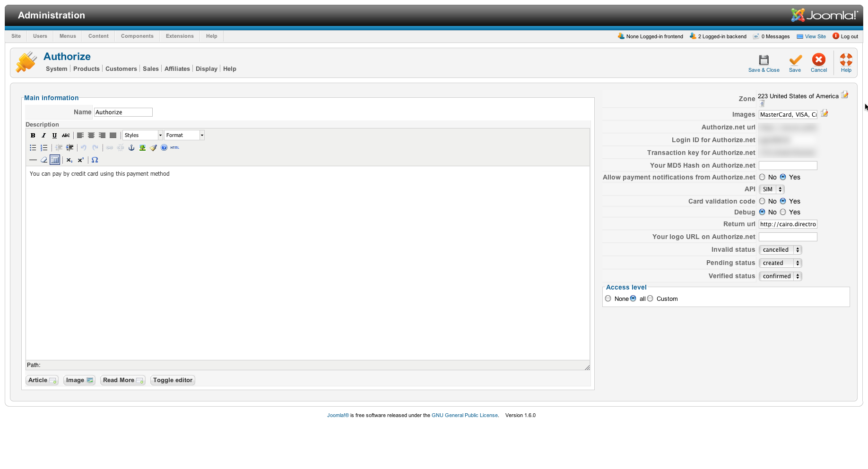Insert an image via editor toolbar icon
The width and height of the screenshot is (868, 469).
pos(142,148)
